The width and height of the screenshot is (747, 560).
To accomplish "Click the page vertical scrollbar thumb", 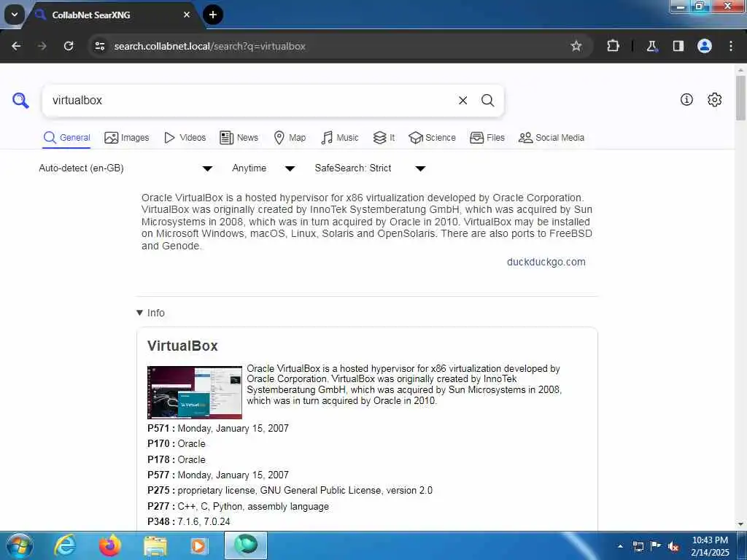I will pos(740,98).
